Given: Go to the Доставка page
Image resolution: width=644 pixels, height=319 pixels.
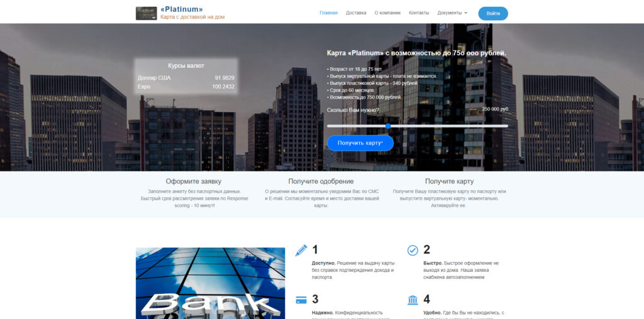Looking at the screenshot, I should (356, 13).
